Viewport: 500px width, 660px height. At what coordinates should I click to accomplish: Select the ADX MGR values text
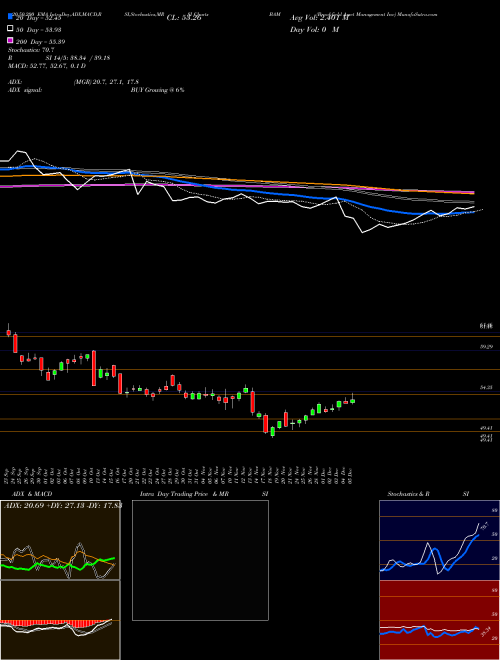(x=106, y=82)
